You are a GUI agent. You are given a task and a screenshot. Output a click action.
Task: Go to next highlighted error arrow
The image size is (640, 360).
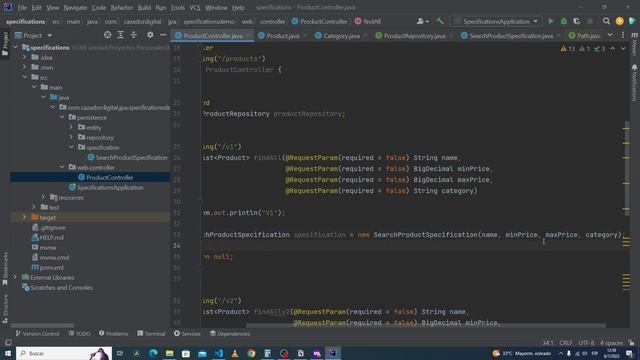pos(623,49)
